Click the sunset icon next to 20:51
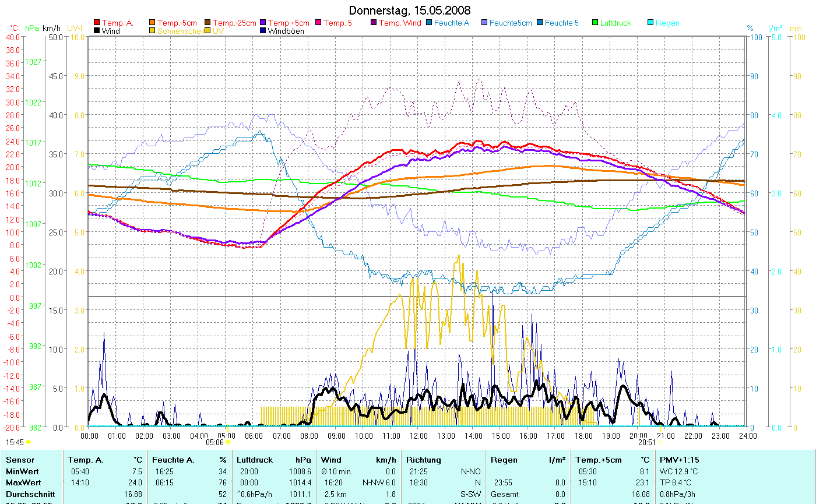816x504 pixels. (x=660, y=442)
